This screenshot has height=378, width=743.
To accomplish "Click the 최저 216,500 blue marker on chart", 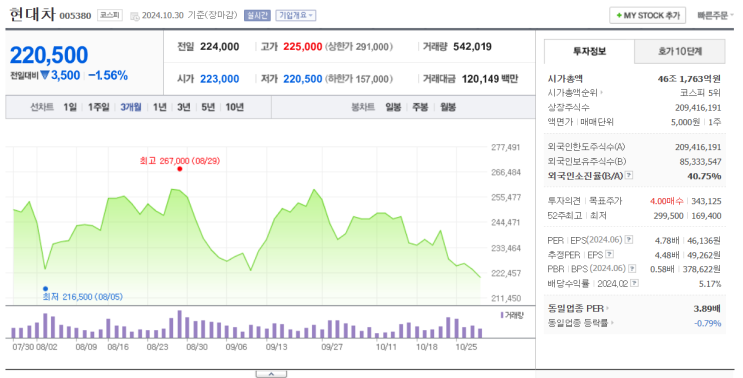I will point(45,288).
